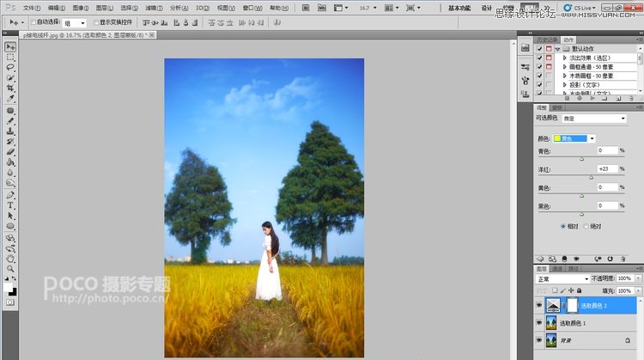Open the 可选颜色 preset dropdown

pyautogui.click(x=594, y=119)
